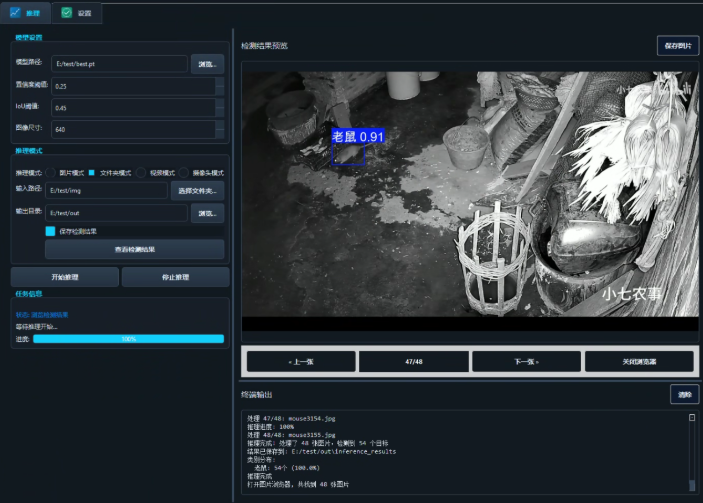Adjust the confidence threshold spinner arrows
The image size is (703, 503).
(220, 86)
